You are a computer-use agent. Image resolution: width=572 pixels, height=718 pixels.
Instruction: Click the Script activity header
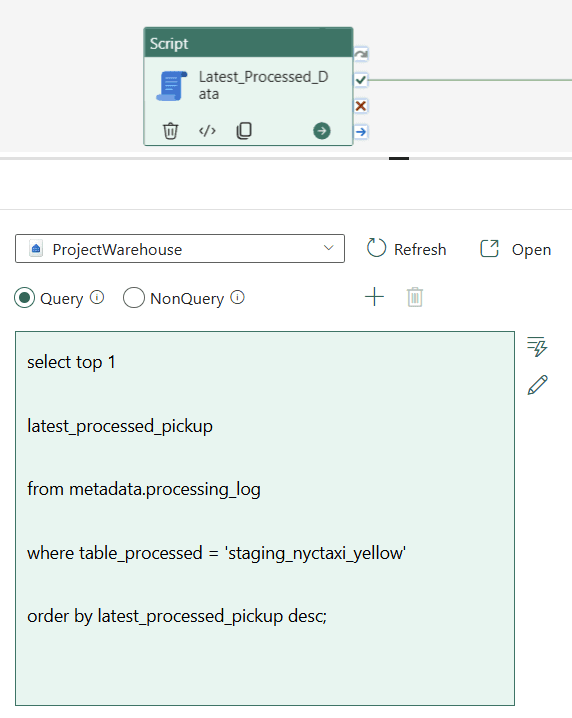pyautogui.click(x=248, y=43)
